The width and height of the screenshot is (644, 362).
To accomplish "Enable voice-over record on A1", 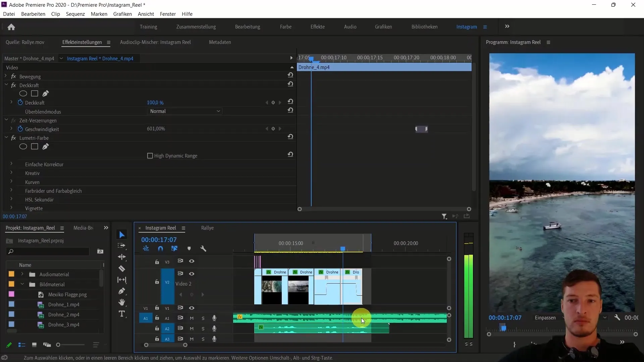I will (214, 318).
